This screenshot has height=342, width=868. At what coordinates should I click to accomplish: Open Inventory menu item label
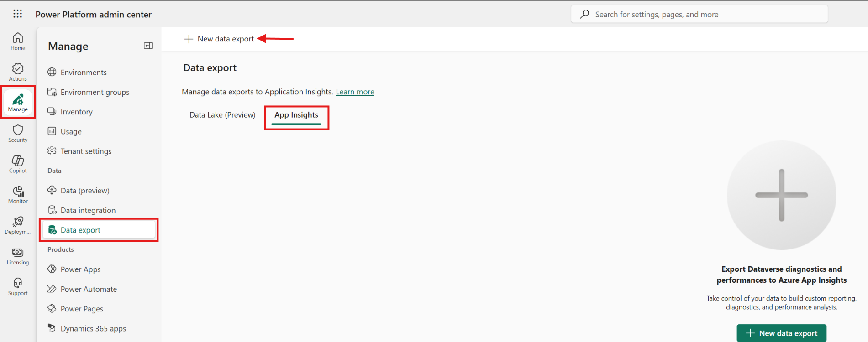tap(77, 112)
